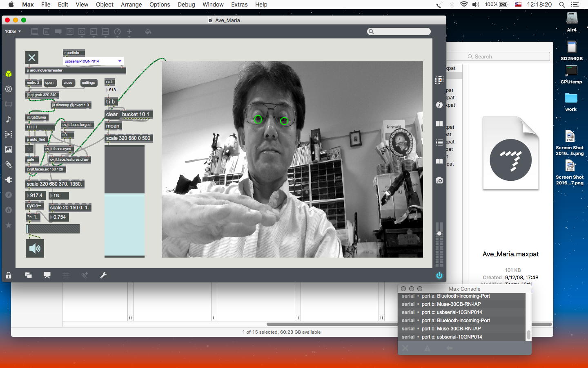Click the Ave_Maria.maxpat preview thumbnail in Finder
The image size is (588, 368).
[511, 153]
